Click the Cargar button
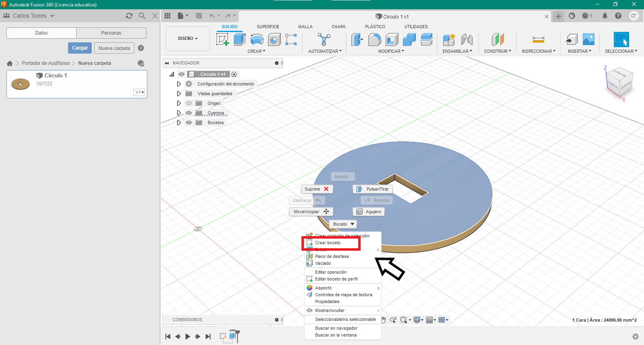 [80, 48]
